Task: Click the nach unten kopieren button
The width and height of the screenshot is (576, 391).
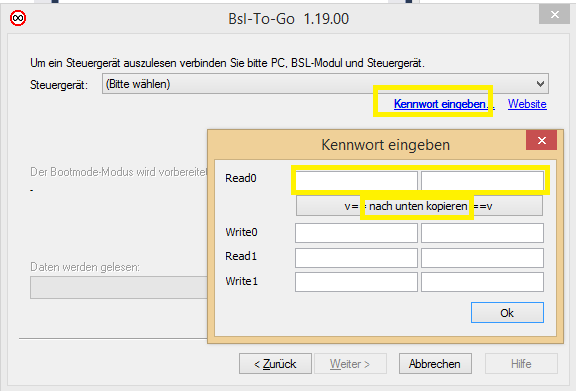Action: 419,206
